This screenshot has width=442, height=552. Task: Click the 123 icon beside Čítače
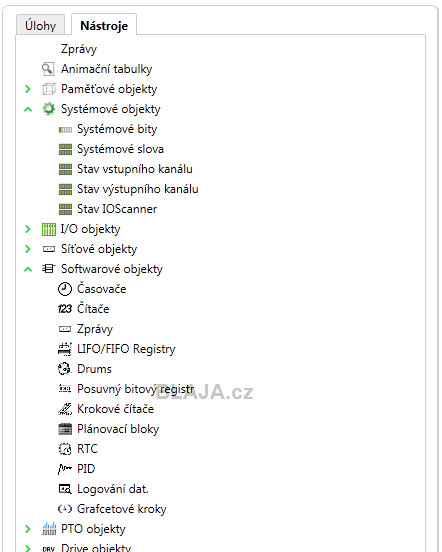tap(65, 309)
